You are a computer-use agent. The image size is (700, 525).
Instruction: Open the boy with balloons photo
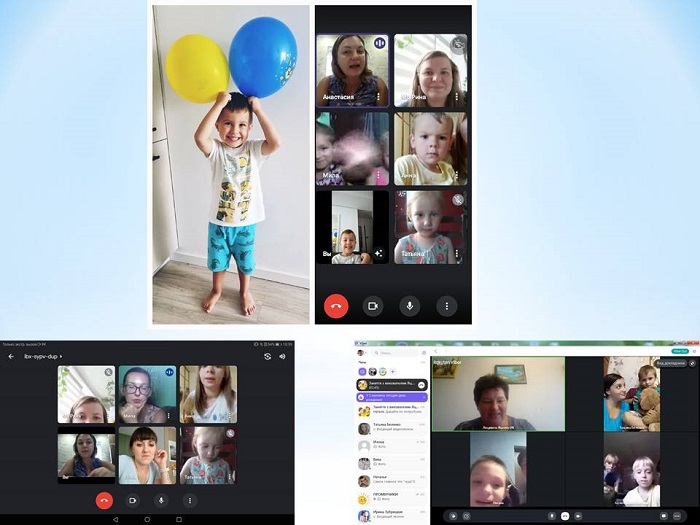(x=231, y=164)
